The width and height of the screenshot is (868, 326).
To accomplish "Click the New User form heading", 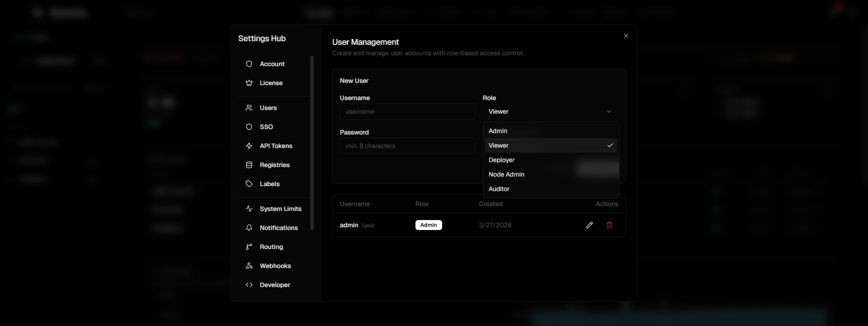I will (354, 81).
